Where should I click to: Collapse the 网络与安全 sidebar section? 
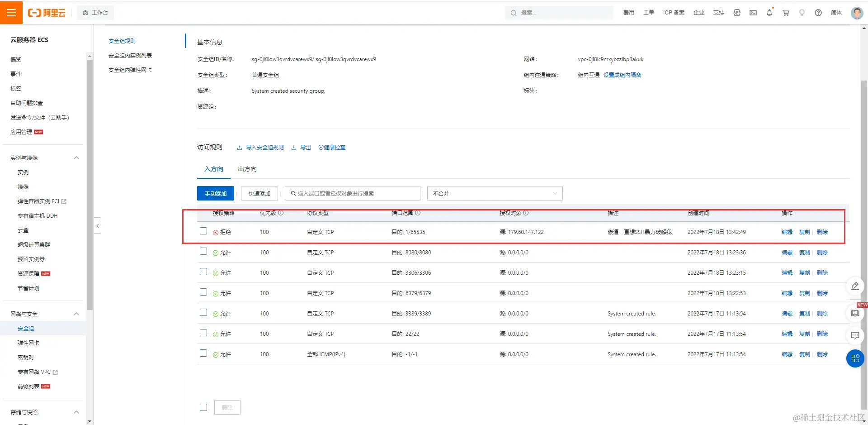coord(76,314)
